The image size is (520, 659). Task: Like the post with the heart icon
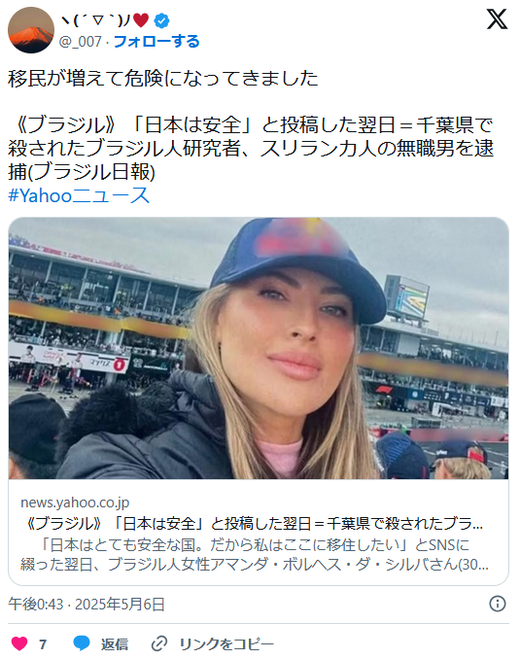point(19,643)
